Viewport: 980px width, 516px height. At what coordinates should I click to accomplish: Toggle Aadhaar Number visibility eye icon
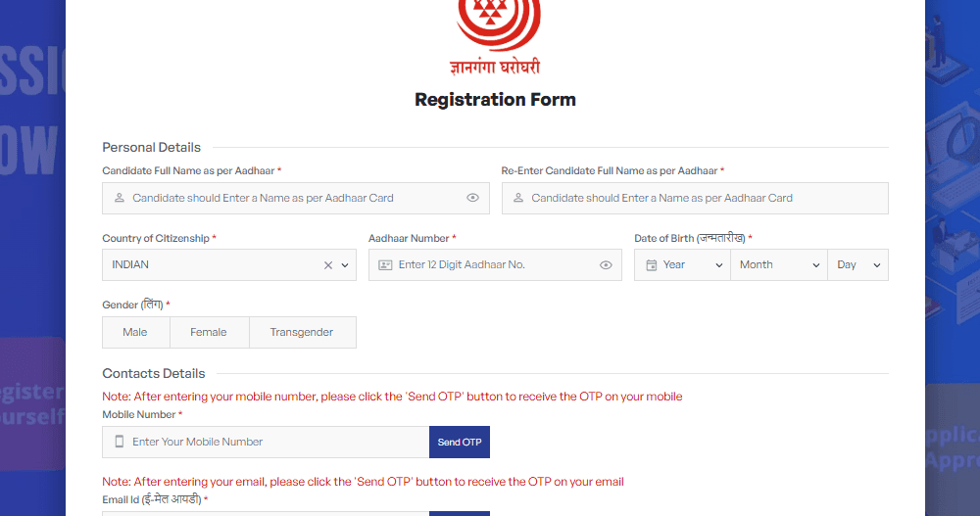click(606, 265)
